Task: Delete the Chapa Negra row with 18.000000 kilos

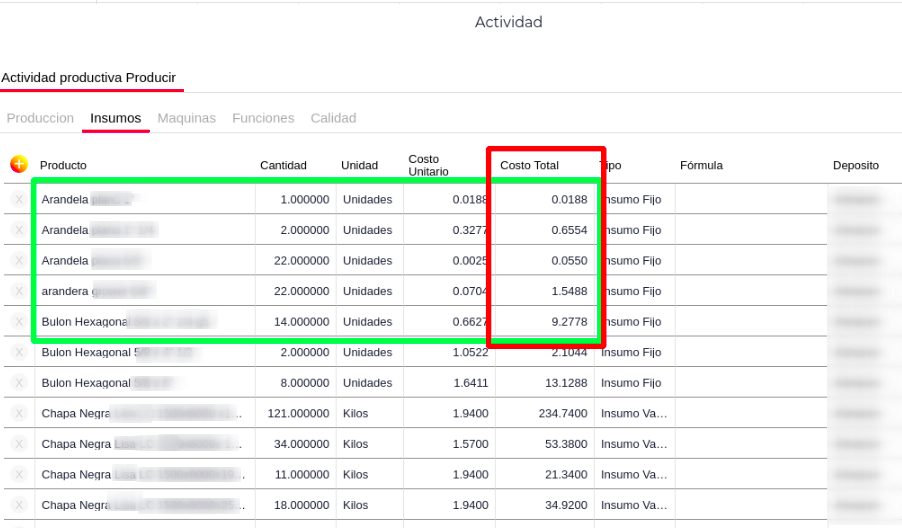Action: tap(18, 505)
